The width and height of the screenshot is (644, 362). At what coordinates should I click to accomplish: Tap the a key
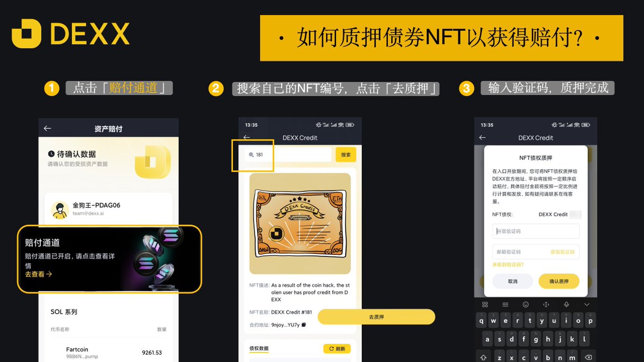[x=488, y=339]
